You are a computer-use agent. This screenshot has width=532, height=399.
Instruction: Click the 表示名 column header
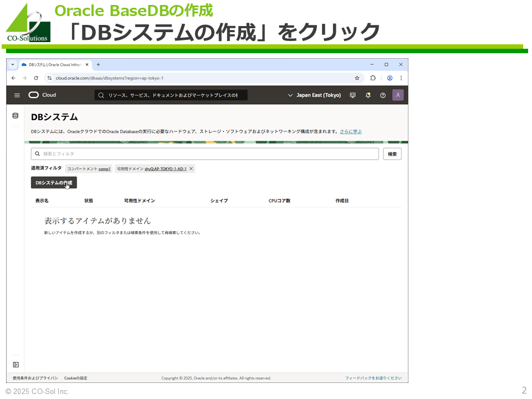42,201
